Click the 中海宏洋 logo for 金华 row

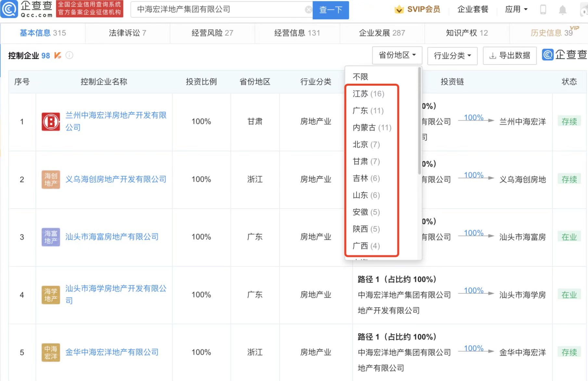tap(51, 352)
